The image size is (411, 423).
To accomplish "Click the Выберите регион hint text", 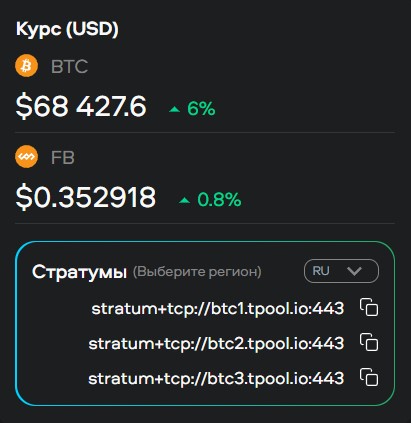I will (x=197, y=272).
